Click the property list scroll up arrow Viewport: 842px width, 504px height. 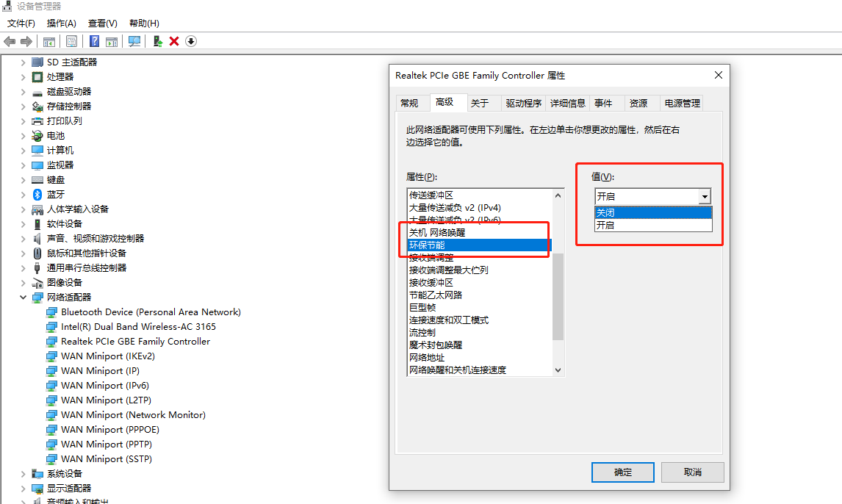[558, 195]
